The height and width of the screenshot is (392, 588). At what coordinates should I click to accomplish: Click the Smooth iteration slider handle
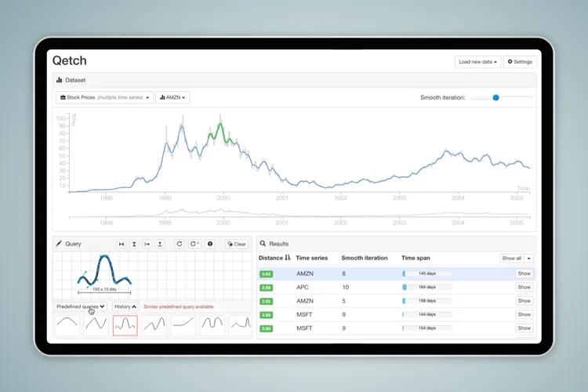pyautogui.click(x=495, y=98)
